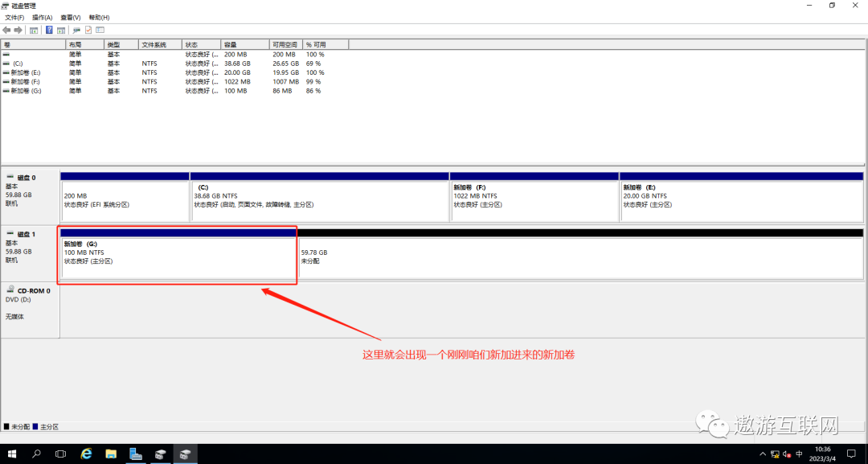Sort by the 布局 column header
Screen dimensions: 868x464
84,44
